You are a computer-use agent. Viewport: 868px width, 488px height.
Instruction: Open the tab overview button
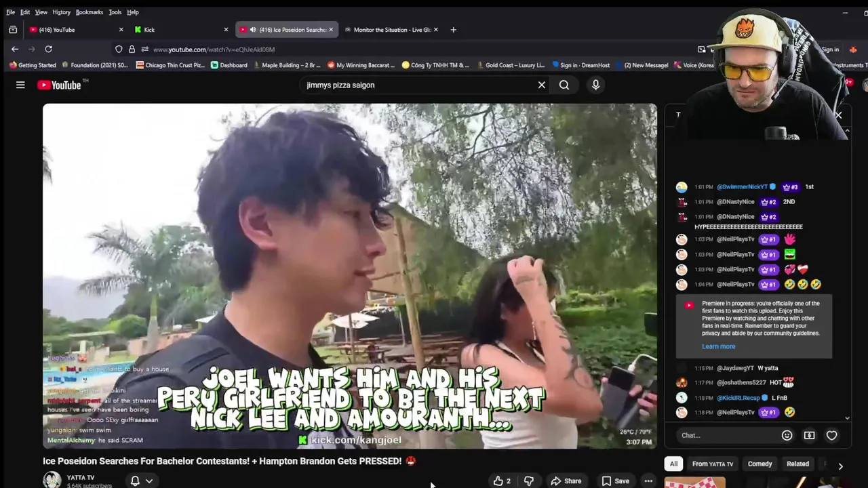[x=13, y=30]
